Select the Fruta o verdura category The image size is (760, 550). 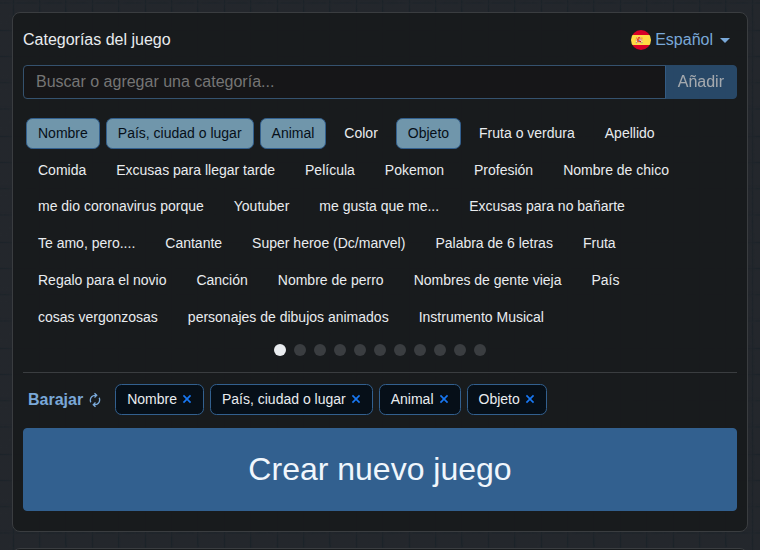(527, 133)
